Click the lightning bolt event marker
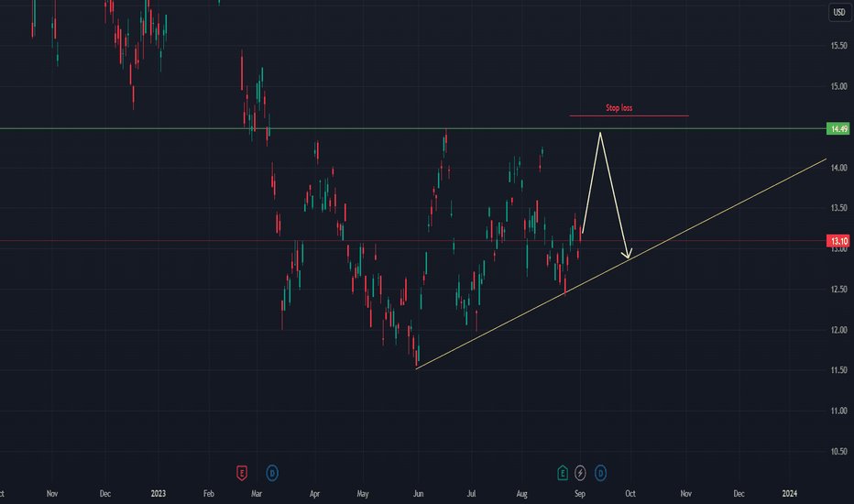The image size is (854, 504). (x=580, y=473)
